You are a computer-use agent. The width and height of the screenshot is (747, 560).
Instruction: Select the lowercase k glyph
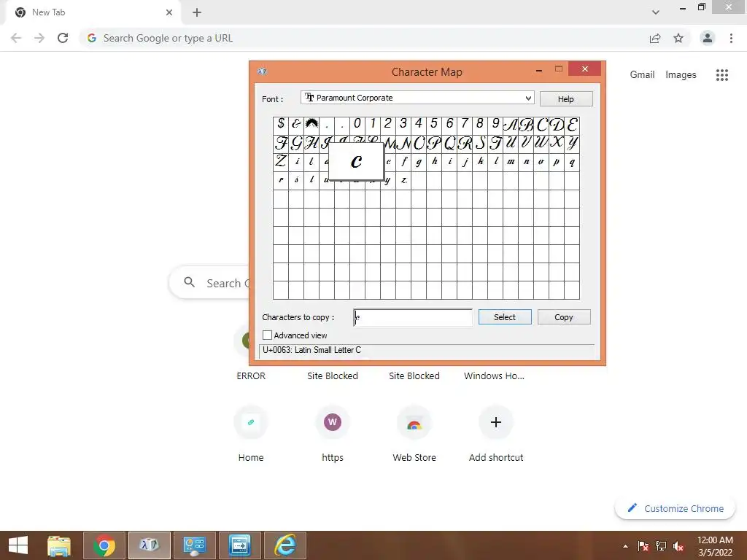(x=480, y=162)
